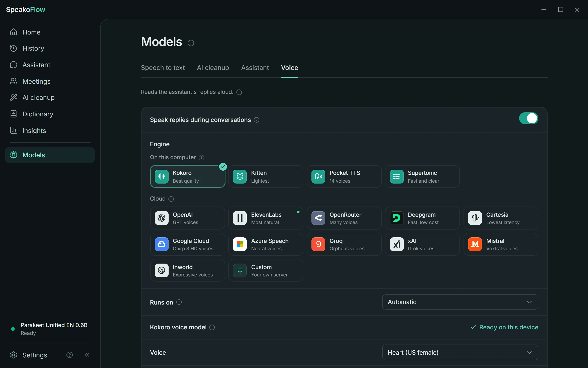Open the History section
The width and height of the screenshot is (588, 368).
click(x=50, y=48)
